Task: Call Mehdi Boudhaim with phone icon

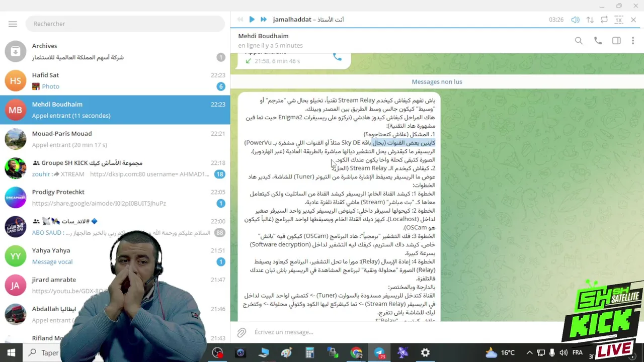Action: pyautogui.click(x=598, y=41)
